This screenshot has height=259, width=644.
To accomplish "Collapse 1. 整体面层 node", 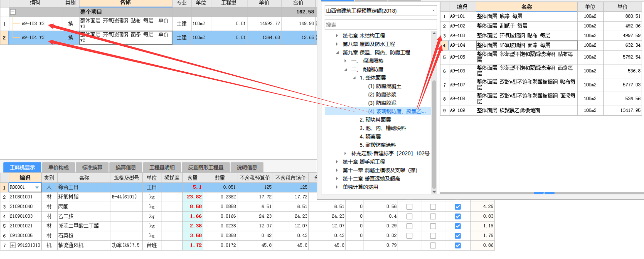I will point(353,78).
